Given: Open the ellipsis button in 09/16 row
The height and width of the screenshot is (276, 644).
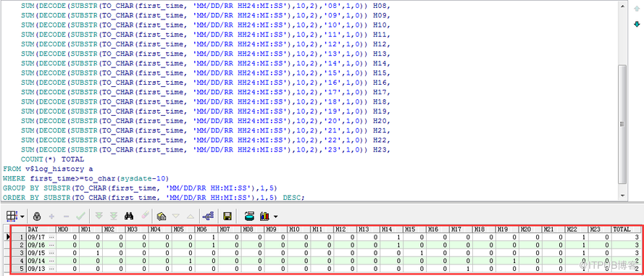Looking at the screenshot, I should coord(51,245).
